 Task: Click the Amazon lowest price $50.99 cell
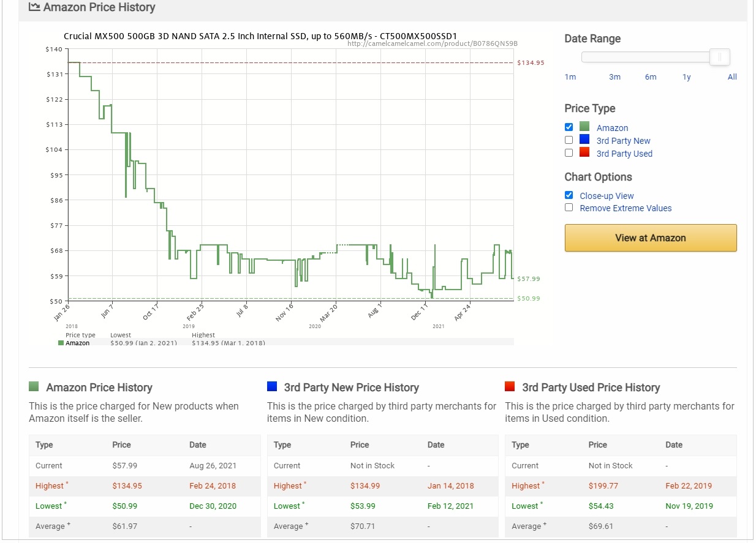coord(124,506)
